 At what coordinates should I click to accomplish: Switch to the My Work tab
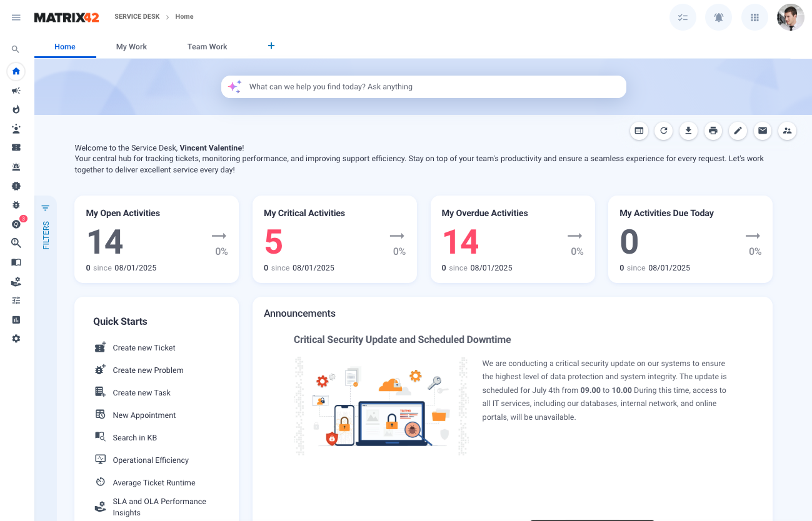(131, 47)
